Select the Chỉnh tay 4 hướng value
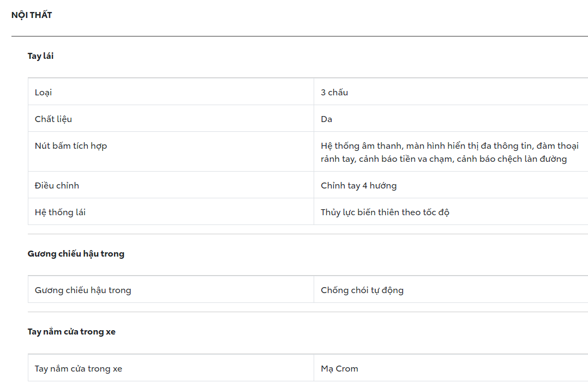Viewport: 588px width, 383px height. [x=358, y=186]
